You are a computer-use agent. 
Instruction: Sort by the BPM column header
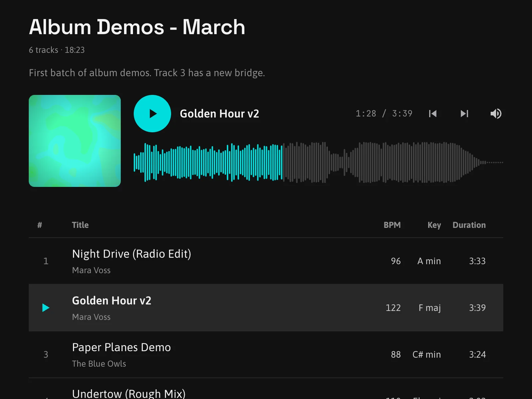[x=392, y=225]
